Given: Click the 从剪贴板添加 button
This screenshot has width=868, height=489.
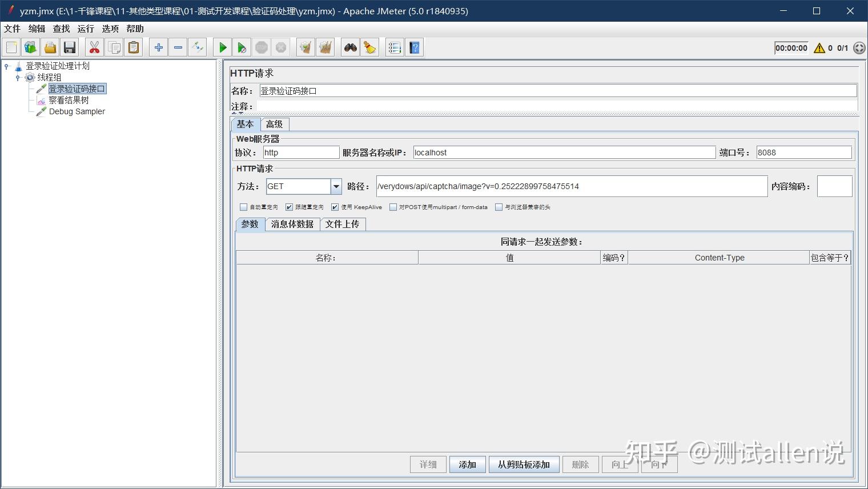Looking at the screenshot, I should click(523, 464).
